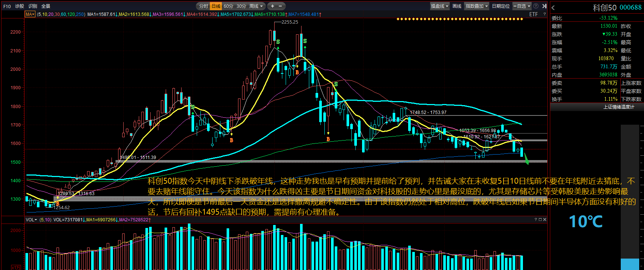This screenshot has width=644, height=270.
Task: Expand the 指数叠加 dropdown
Action: (x=476, y=6)
